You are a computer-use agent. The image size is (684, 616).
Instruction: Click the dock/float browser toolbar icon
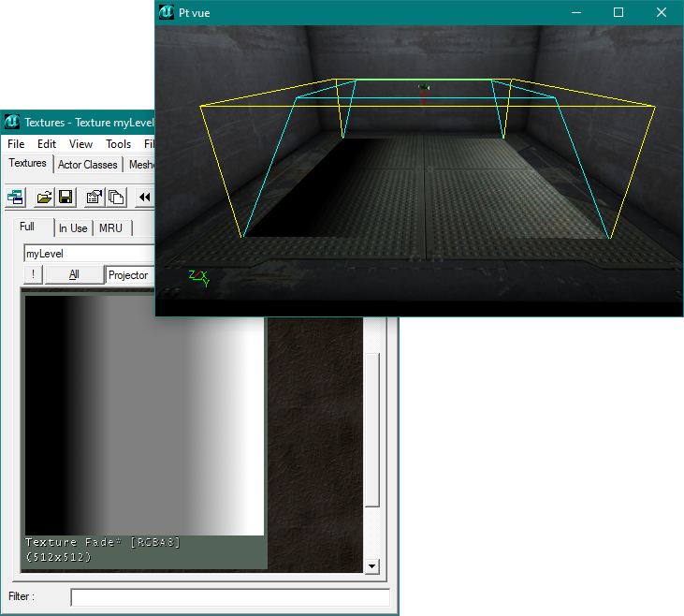click(16, 197)
